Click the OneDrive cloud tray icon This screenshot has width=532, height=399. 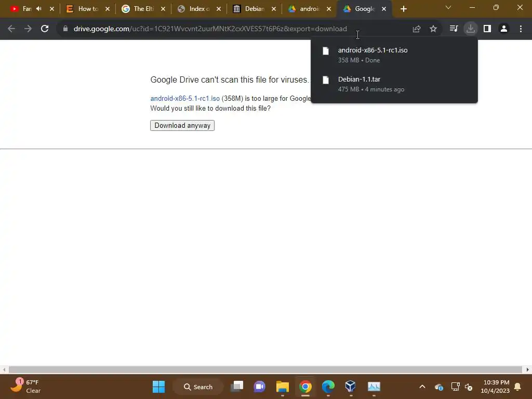coord(438,387)
